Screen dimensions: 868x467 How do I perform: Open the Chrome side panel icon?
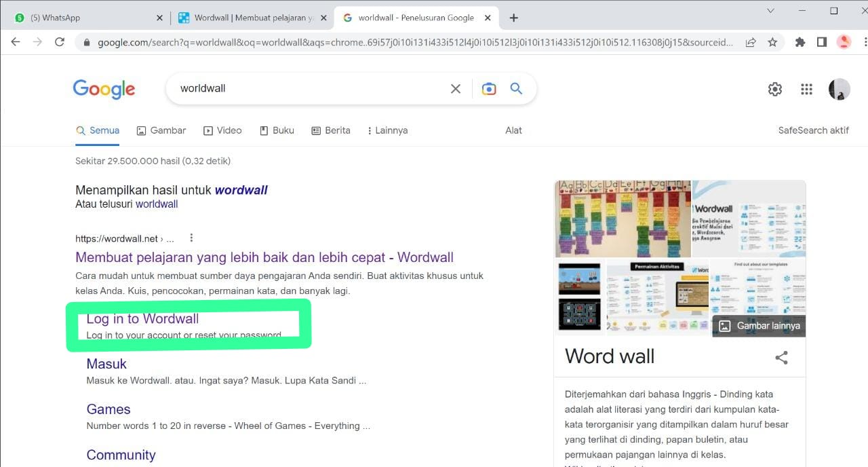[x=822, y=42]
